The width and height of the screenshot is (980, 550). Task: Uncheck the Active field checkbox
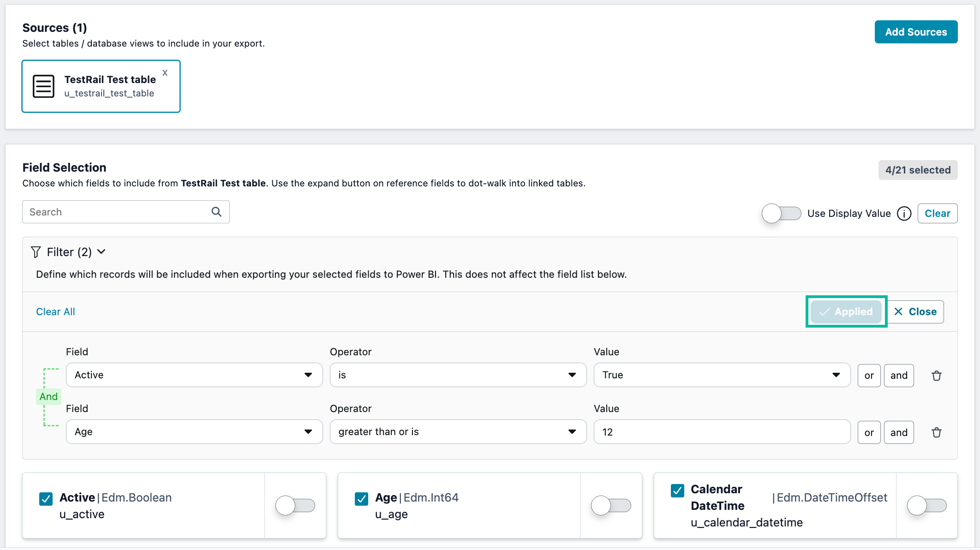46,499
